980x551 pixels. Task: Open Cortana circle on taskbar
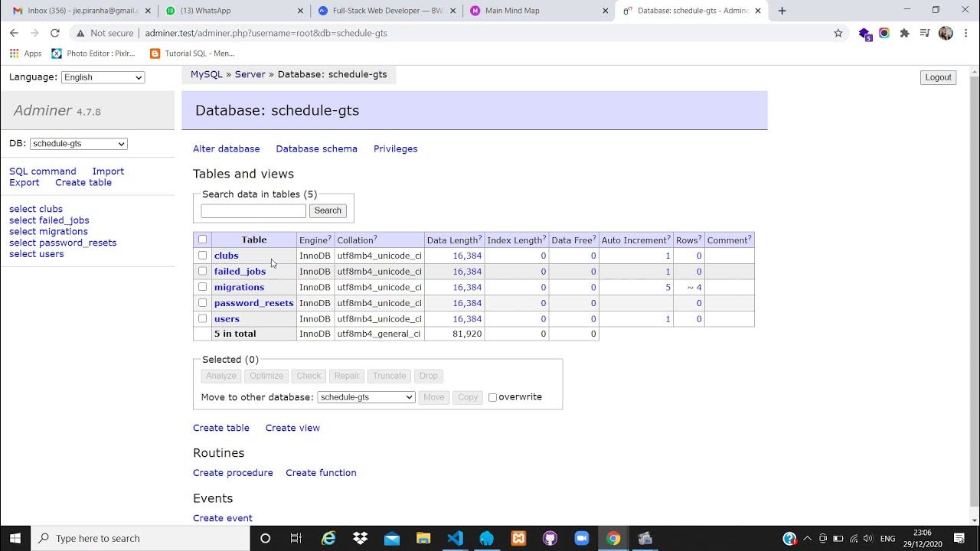[x=265, y=538]
